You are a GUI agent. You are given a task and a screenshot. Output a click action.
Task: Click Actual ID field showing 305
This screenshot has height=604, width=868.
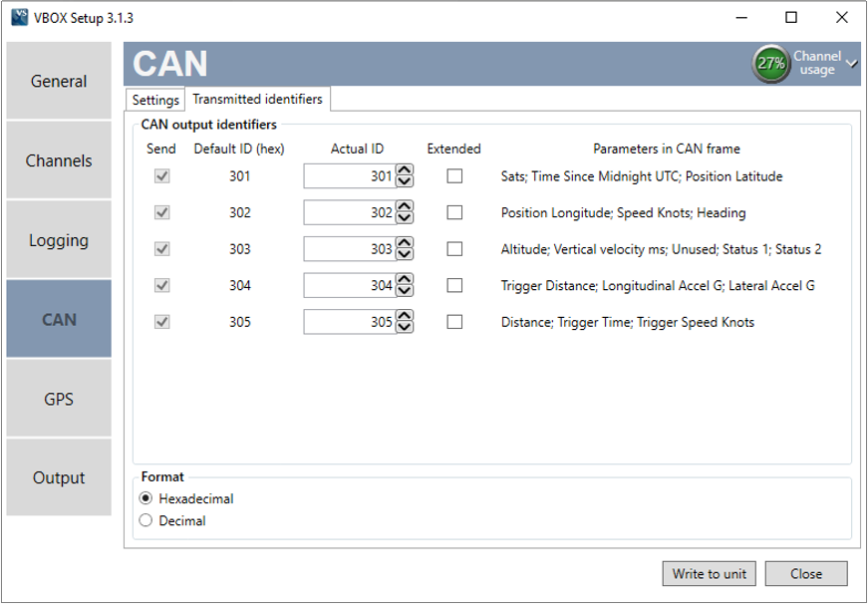coord(350,322)
